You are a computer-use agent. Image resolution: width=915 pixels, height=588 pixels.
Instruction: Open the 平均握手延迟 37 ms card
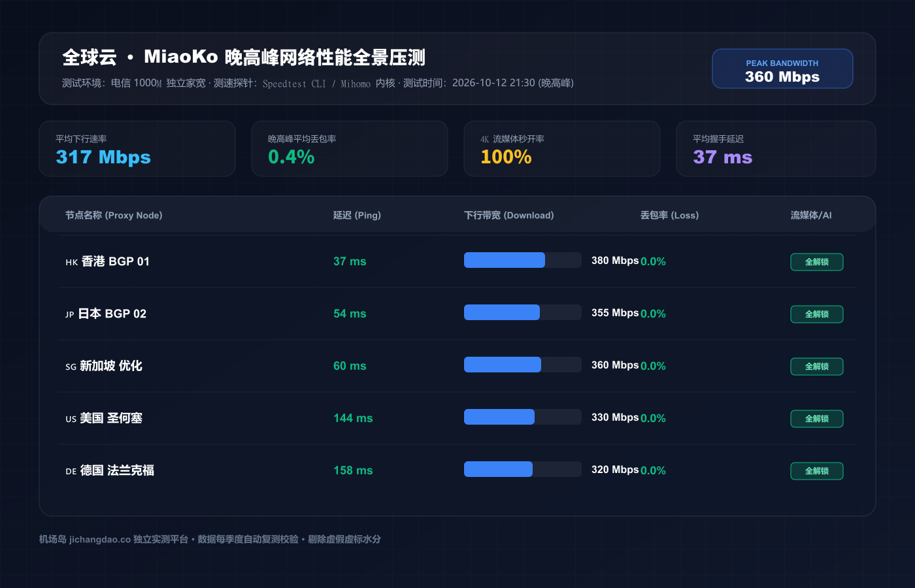coord(776,149)
